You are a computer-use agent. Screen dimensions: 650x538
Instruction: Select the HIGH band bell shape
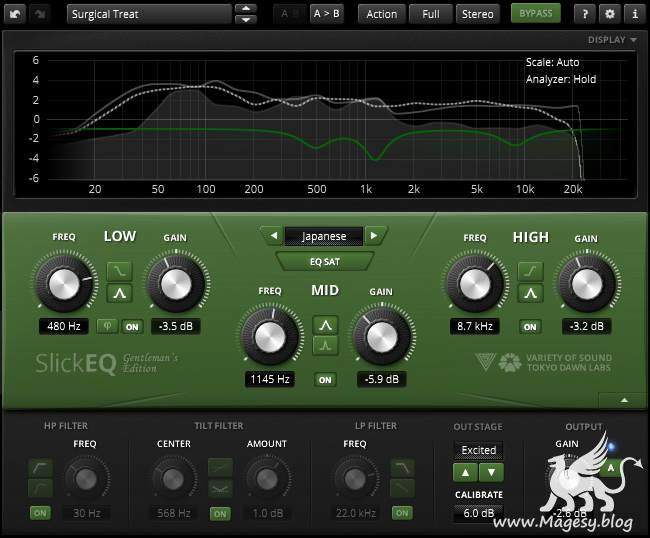pyautogui.click(x=530, y=293)
